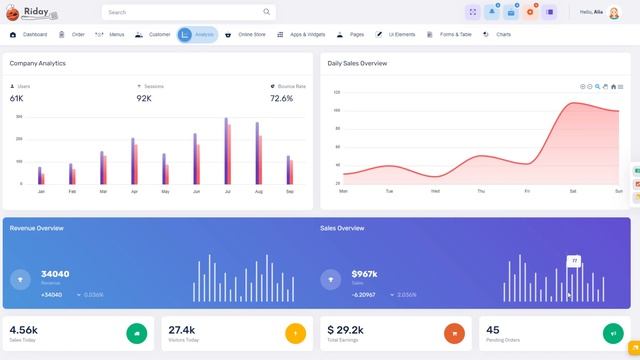This screenshot has width=640, height=360.
Task: Zoom out on the Daily Sales chart
Action: pos(590,87)
